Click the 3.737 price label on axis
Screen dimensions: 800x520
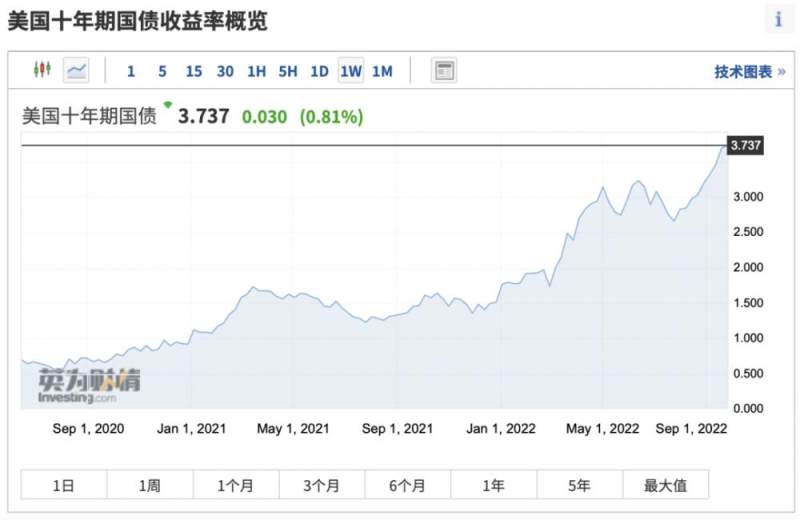(746, 145)
